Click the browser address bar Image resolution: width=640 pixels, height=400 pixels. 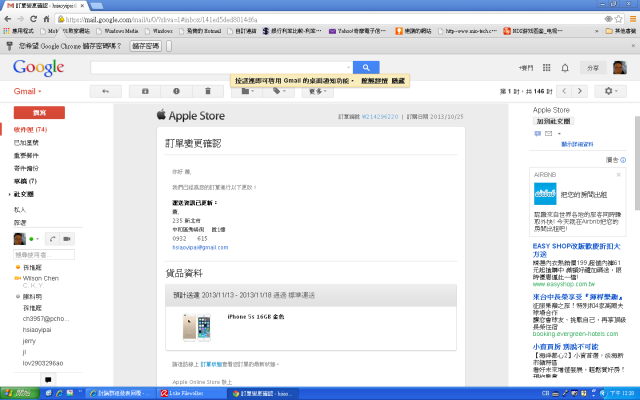point(333,19)
